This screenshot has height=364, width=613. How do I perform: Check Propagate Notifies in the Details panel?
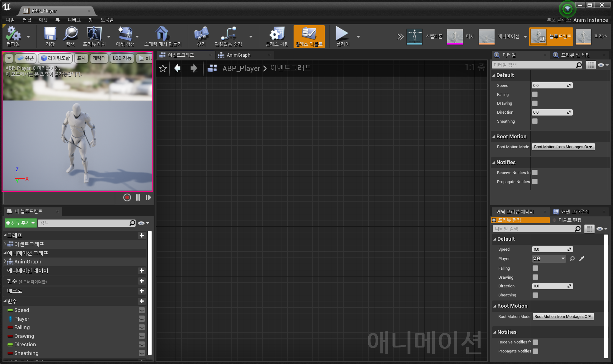pyautogui.click(x=535, y=182)
